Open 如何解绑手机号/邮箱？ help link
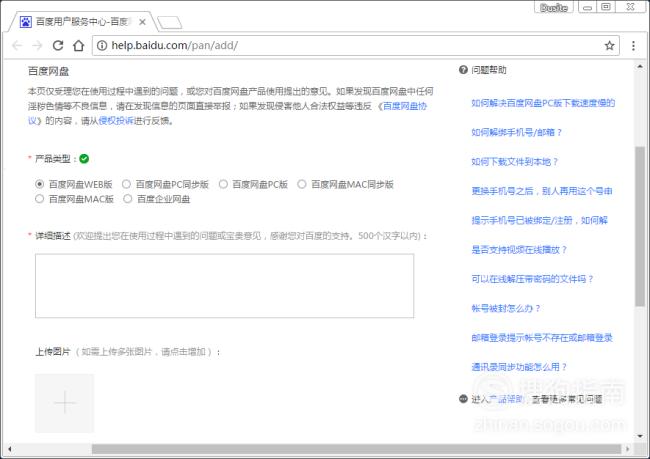This screenshot has width=650, height=459. [517, 132]
